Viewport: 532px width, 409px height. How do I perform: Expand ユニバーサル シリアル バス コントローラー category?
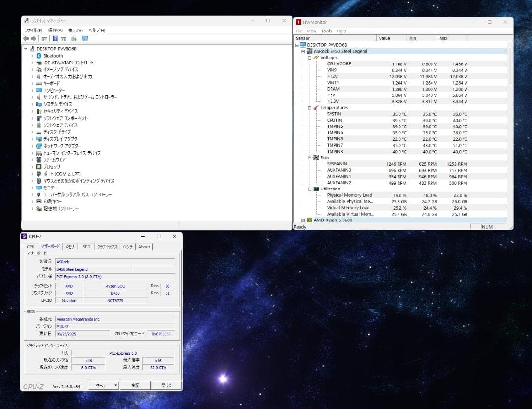[x=32, y=195]
